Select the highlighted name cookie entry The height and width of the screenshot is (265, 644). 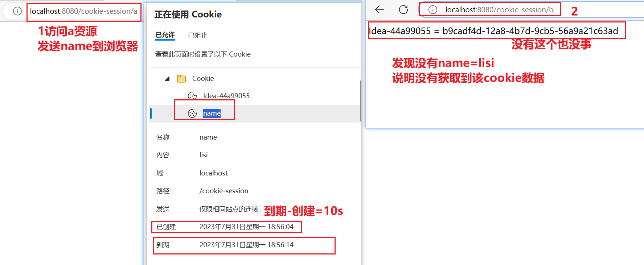pos(212,113)
